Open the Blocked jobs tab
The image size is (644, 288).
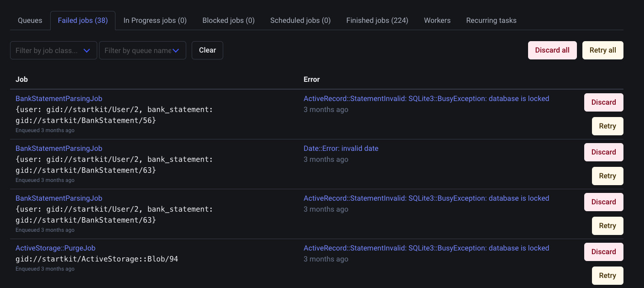click(228, 21)
